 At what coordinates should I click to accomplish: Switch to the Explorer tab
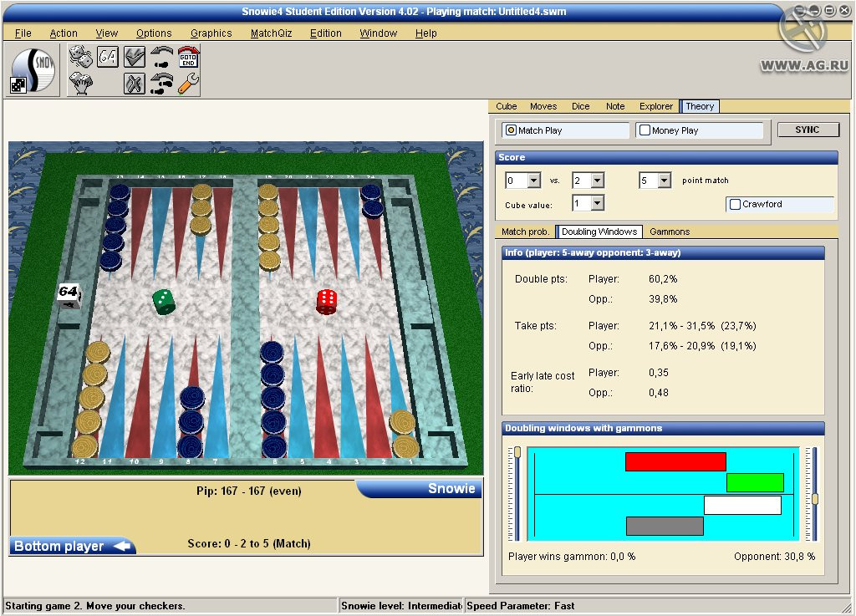(x=655, y=106)
